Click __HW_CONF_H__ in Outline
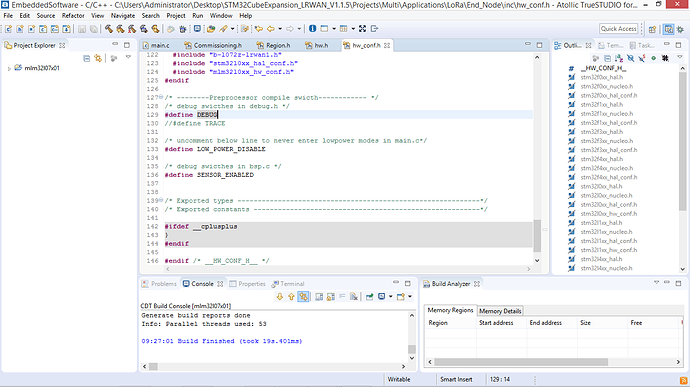690x387 pixels. pyautogui.click(x=603, y=68)
